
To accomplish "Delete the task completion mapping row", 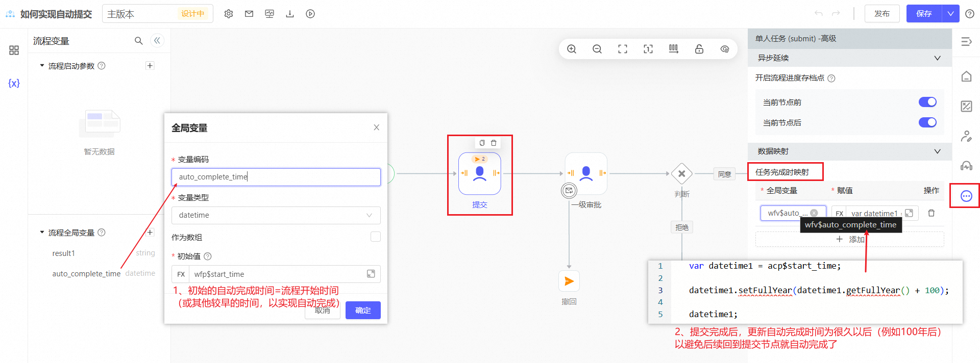I will pyautogui.click(x=931, y=213).
